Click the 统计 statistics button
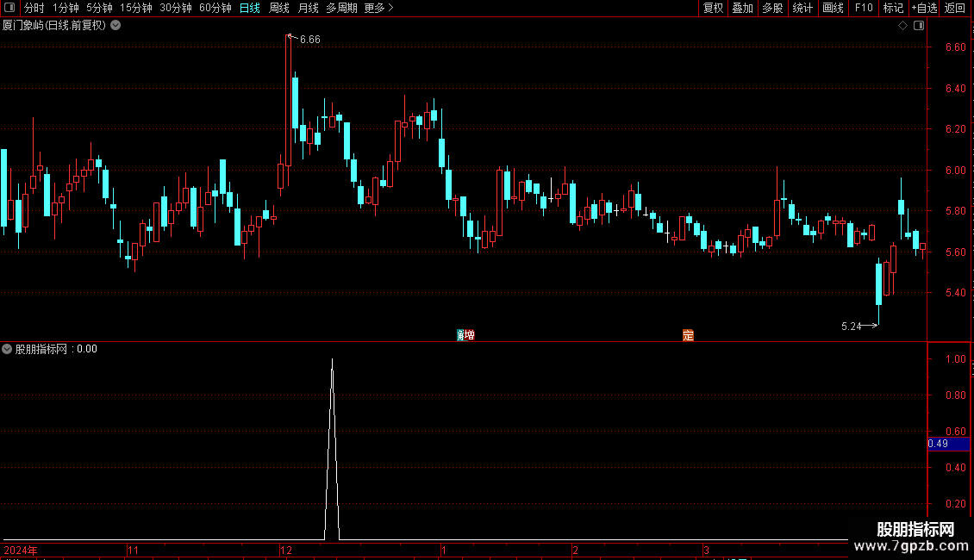Screen dimensions: 974x560 (x=802, y=8)
